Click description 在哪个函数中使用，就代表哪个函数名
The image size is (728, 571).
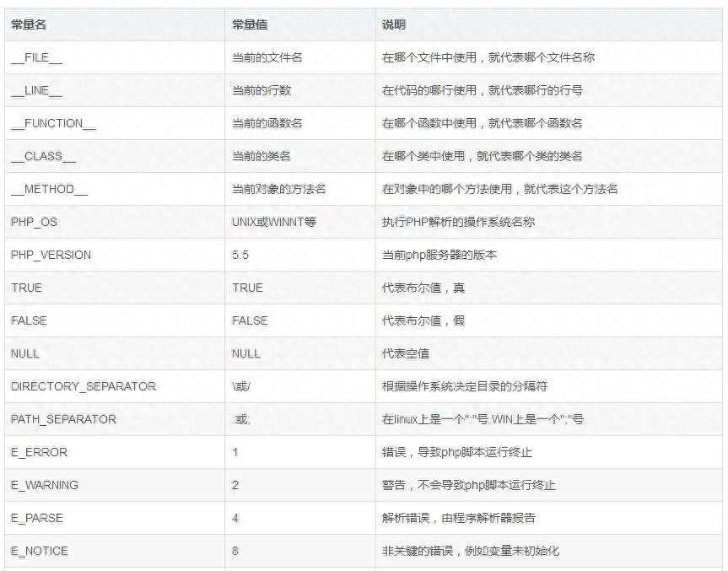pos(483,123)
